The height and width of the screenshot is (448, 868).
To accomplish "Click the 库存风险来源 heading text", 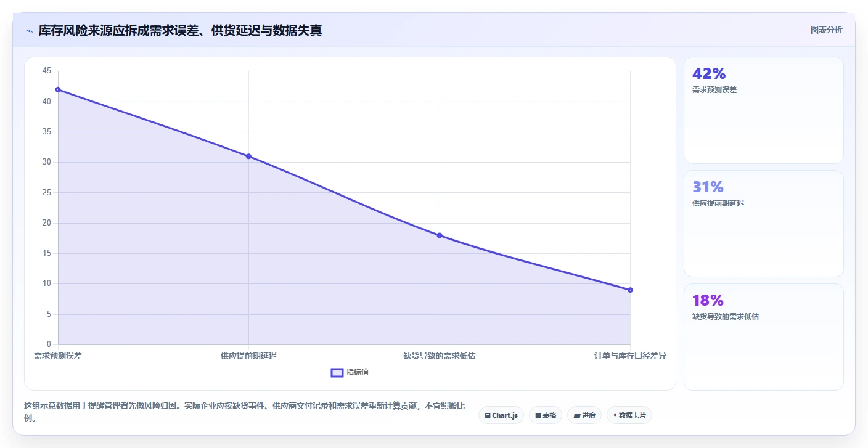I will coord(180,30).
